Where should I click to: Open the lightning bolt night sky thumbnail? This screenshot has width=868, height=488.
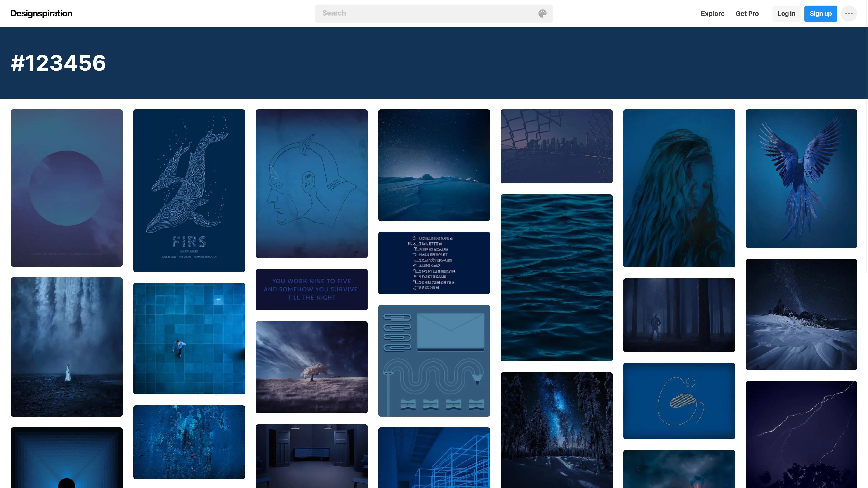click(801, 434)
